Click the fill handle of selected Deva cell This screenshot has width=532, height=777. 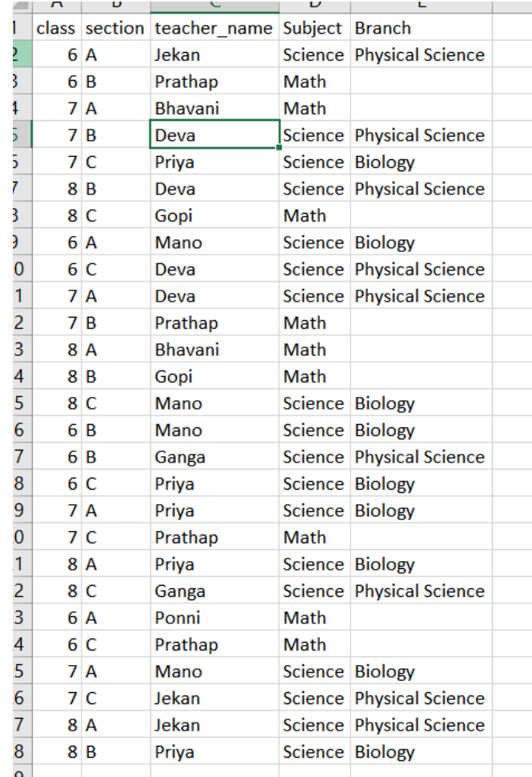point(279,148)
